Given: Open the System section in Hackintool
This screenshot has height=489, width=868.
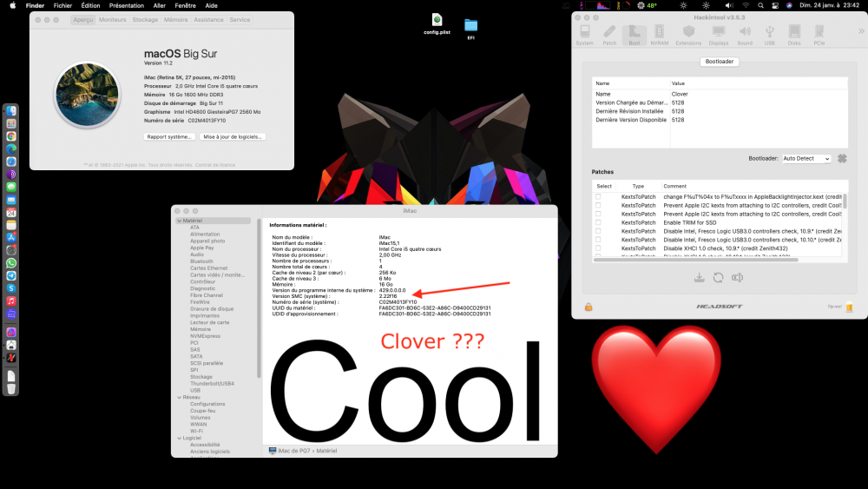Looking at the screenshot, I should point(584,35).
